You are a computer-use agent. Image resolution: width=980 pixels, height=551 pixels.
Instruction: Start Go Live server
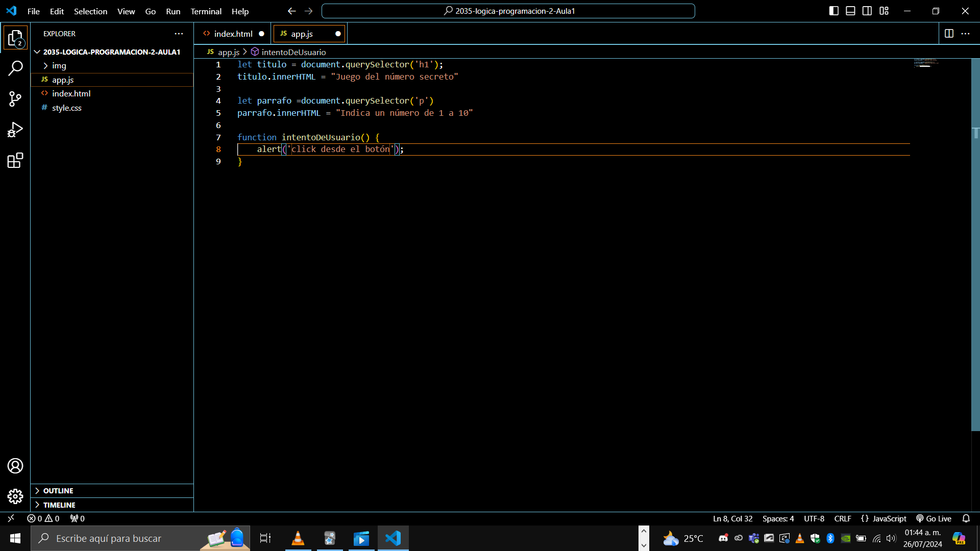(x=934, y=518)
